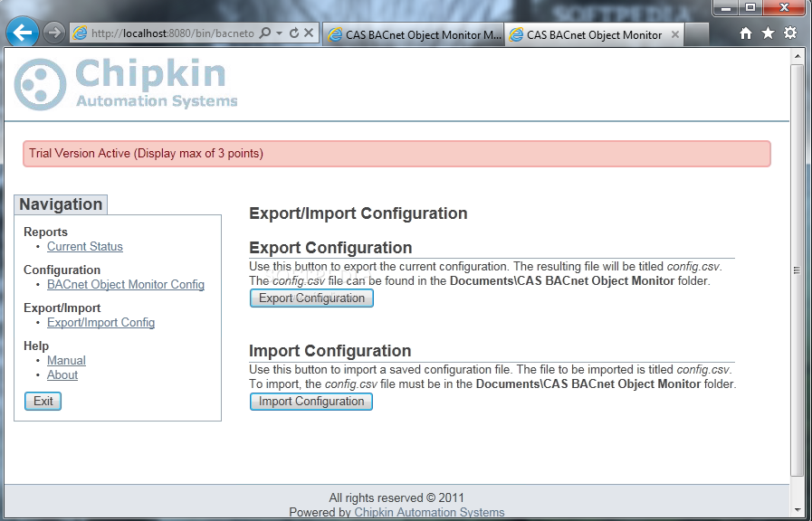Close the browser window
The width and height of the screenshot is (812, 521).
pos(784,8)
